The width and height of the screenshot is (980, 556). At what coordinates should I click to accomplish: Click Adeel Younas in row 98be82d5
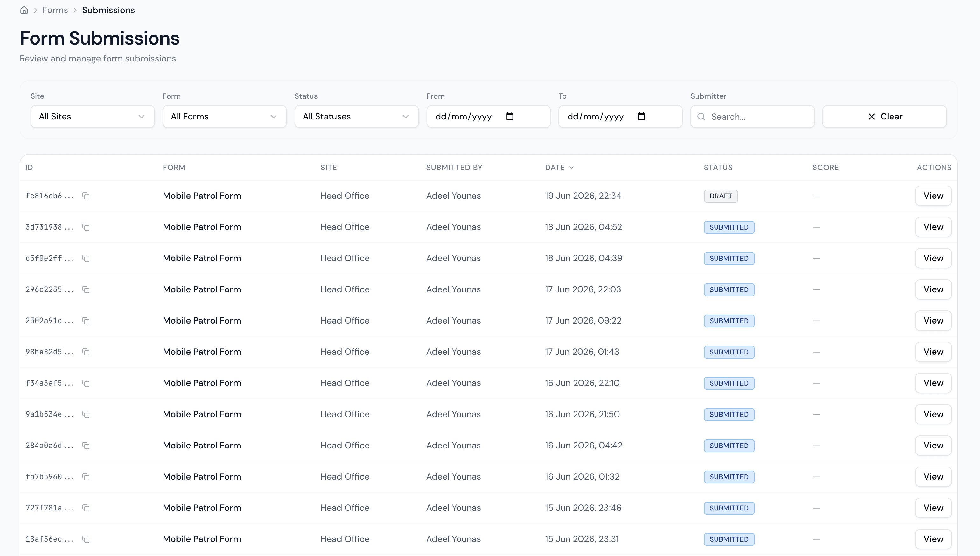(x=453, y=352)
